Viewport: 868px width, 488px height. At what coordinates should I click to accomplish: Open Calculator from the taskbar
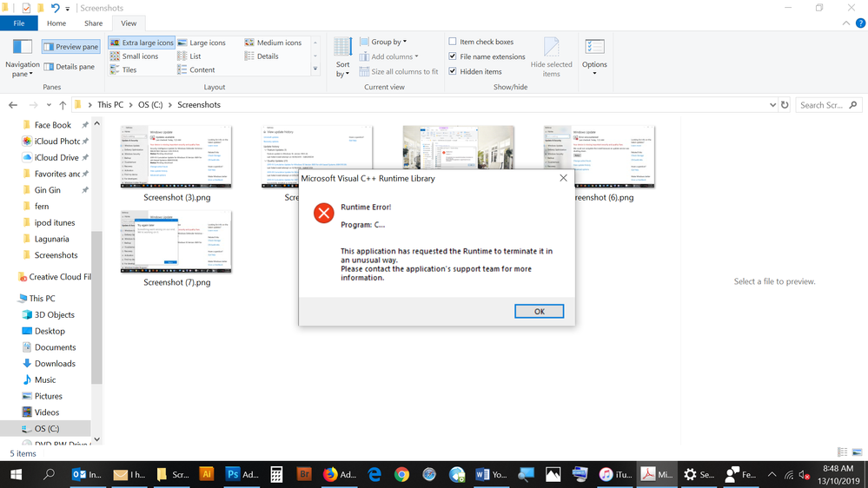(276, 474)
